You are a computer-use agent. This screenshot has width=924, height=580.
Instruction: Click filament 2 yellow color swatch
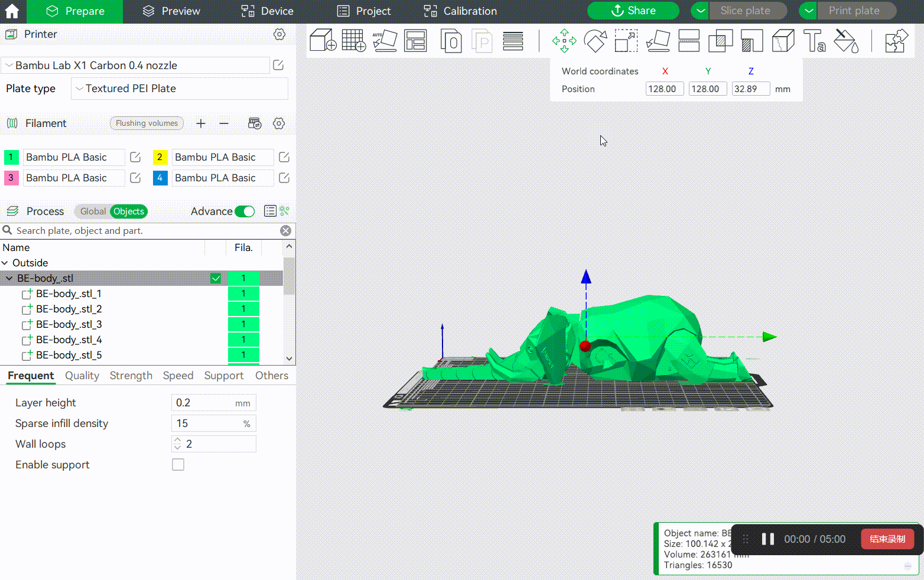click(160, 157)
